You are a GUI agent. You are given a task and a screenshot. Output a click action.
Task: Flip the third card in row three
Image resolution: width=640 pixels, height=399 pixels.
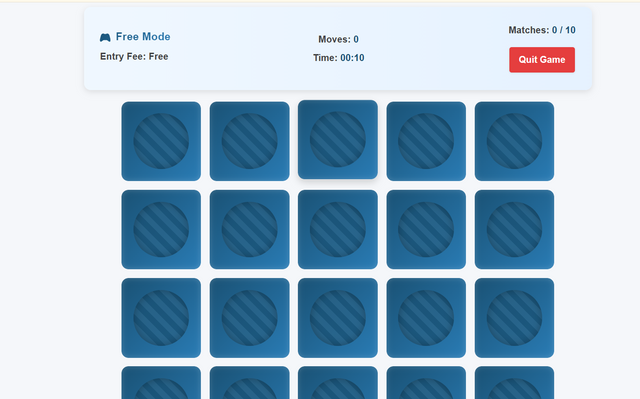[338, 318]
